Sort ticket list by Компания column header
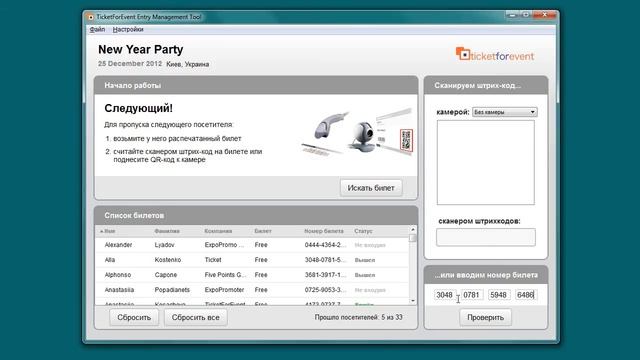This screenshot has width=640, height=360. [x=218, y=231]
